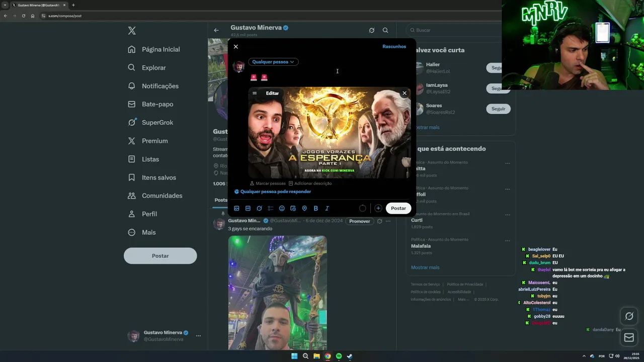Viewport: 644px width, 362px height.
Task: Open Itens salvos in sidebar
Action: [152, 177]
